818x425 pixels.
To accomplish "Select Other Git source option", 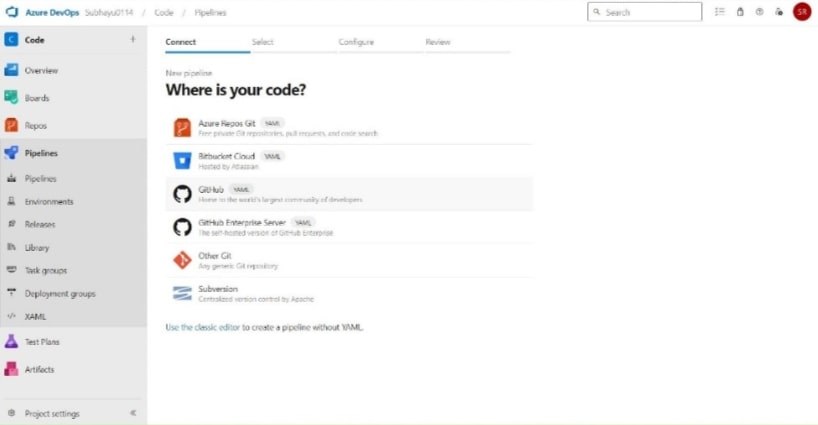I will (349, 260).
